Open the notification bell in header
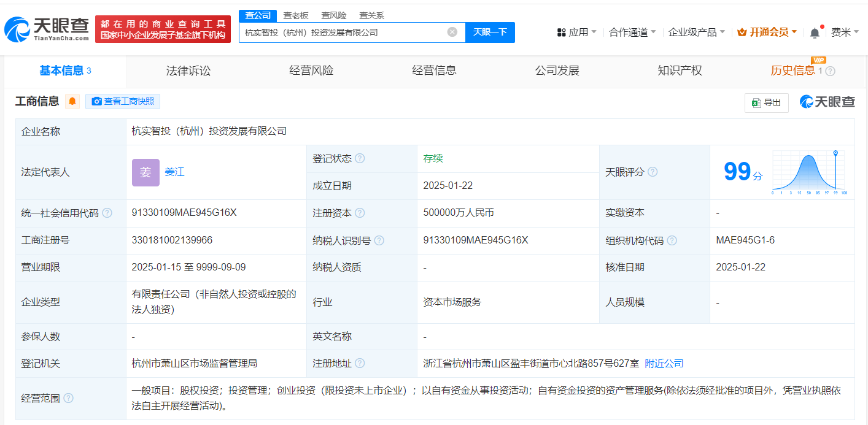This screenshot has width=868, height=425. point(815,33)
